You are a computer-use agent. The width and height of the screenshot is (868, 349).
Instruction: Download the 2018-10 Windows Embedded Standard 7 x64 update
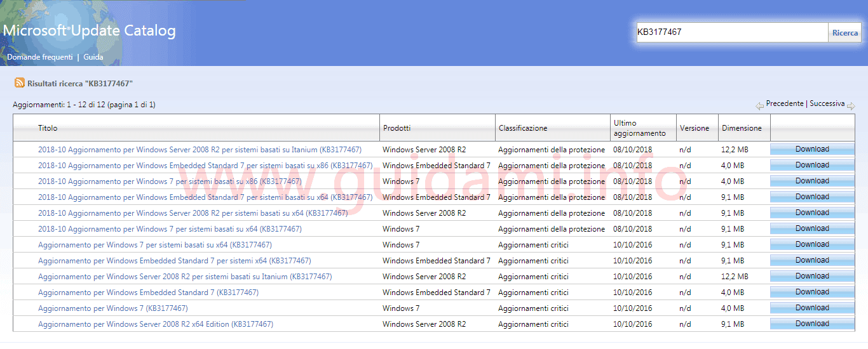pos(812,197)
